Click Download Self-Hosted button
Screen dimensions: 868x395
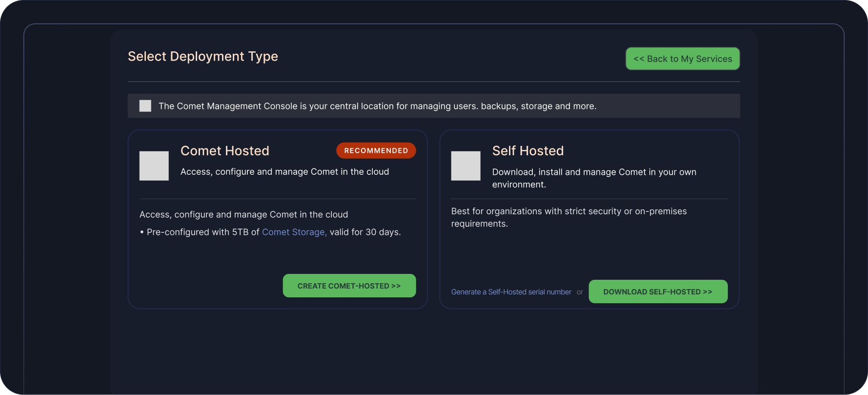[658, 291]
